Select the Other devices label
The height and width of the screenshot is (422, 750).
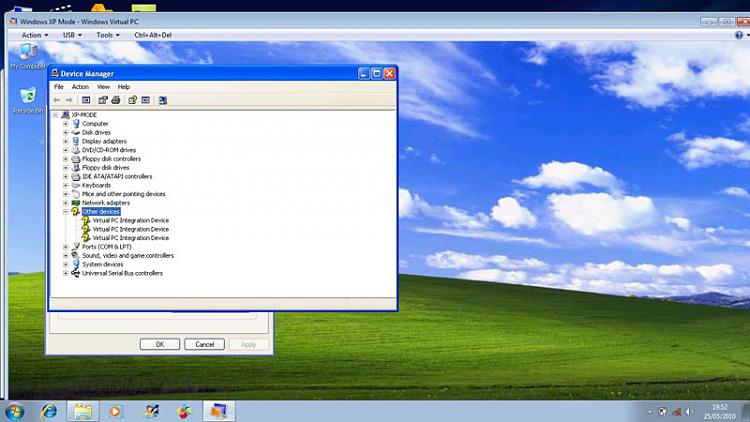[101, 211]
